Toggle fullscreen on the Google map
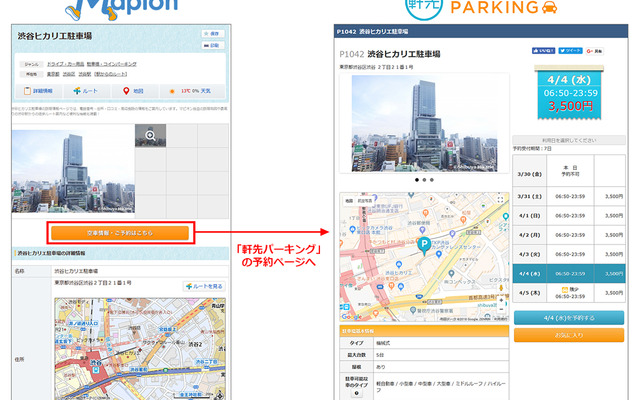 pyautogui.click(x=500, y=200)
